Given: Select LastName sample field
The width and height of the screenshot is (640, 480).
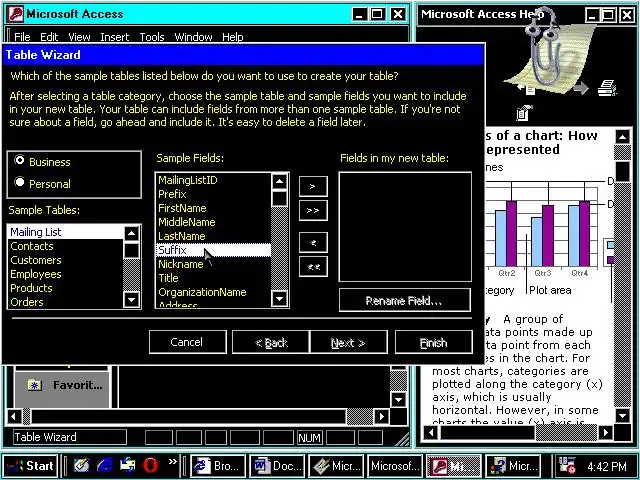Looking at the screenshot, I should point(213,236).
